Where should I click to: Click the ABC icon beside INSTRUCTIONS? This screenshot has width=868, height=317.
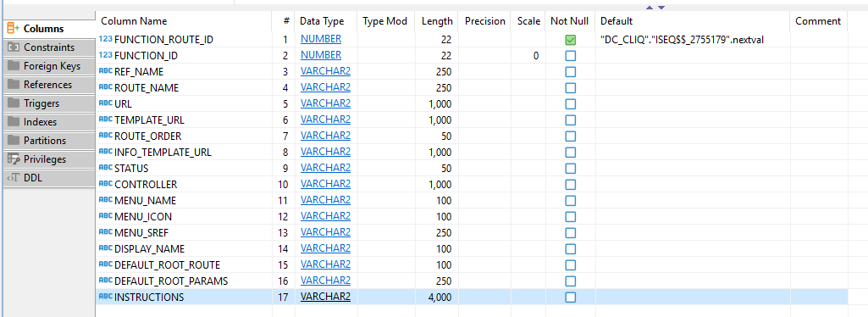coord(105,297)
